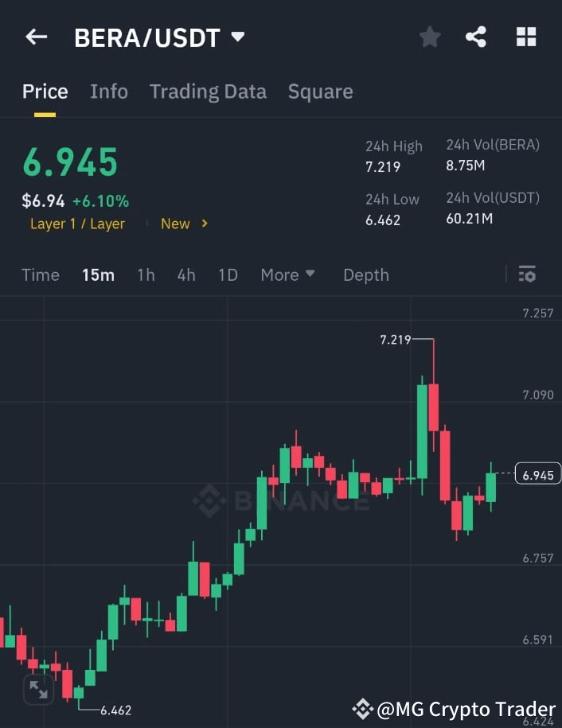The image size is (562, 728).
Task: Open the Square tab
Action: 320,91
